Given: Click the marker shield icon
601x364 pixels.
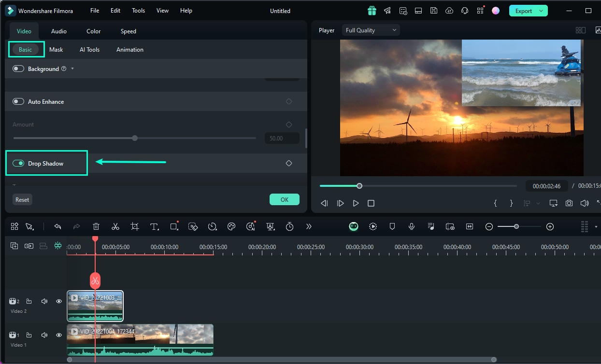Looking at the screenshot, I should (x=392, y=226).
